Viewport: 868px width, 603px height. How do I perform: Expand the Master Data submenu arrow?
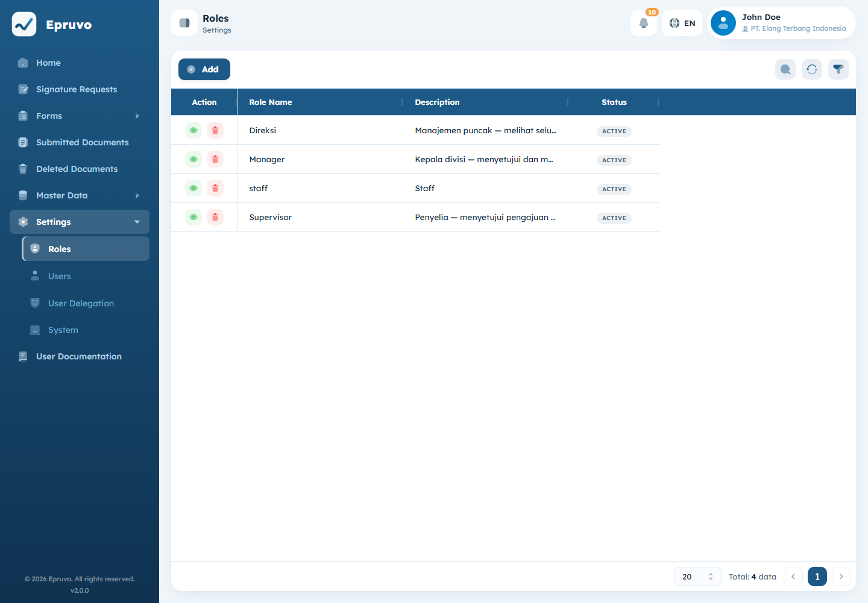click(137, 195)
